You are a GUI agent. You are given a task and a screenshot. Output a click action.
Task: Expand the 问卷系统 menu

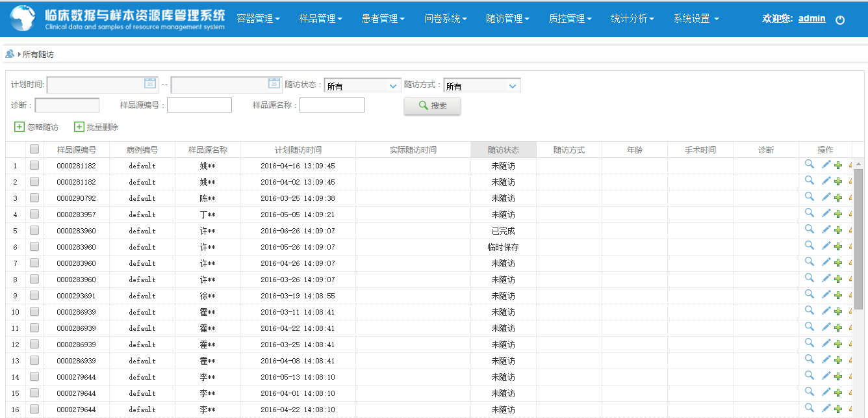(445, 19)
